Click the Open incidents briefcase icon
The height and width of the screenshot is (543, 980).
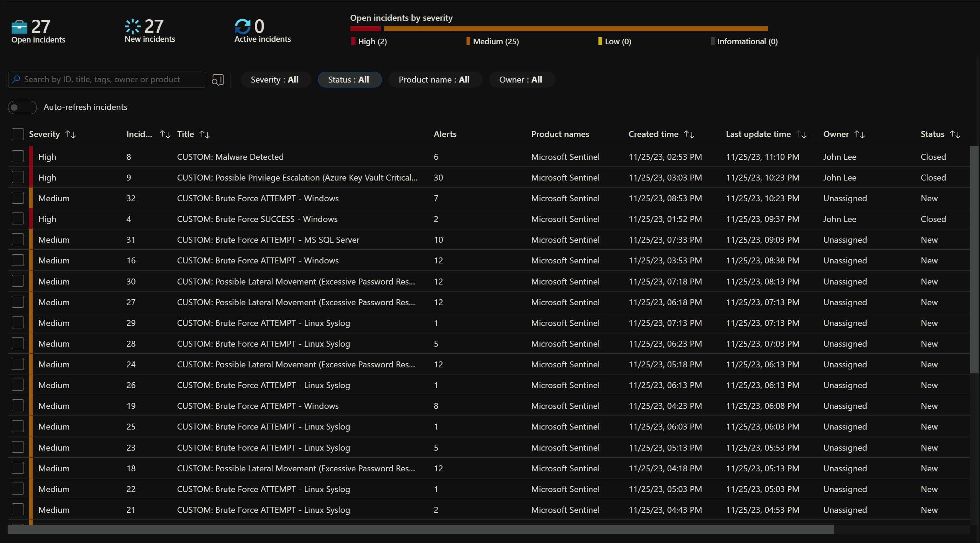tap(19, 27)
